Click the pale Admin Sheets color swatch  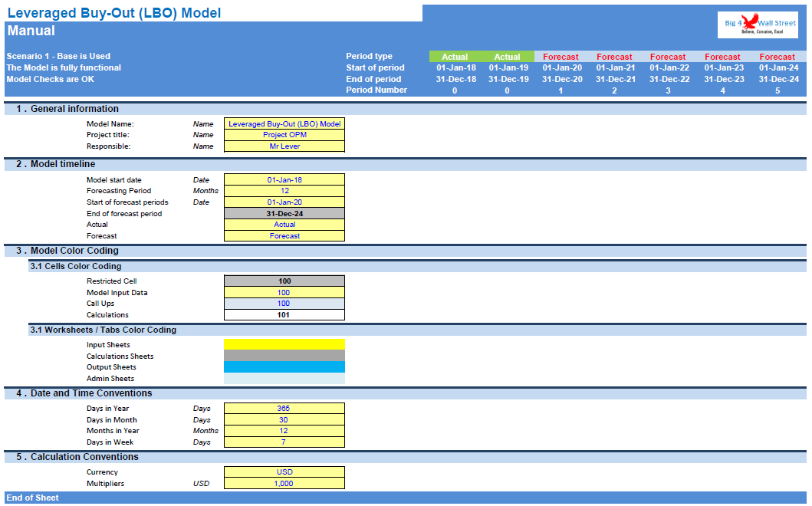pos(284,379)
